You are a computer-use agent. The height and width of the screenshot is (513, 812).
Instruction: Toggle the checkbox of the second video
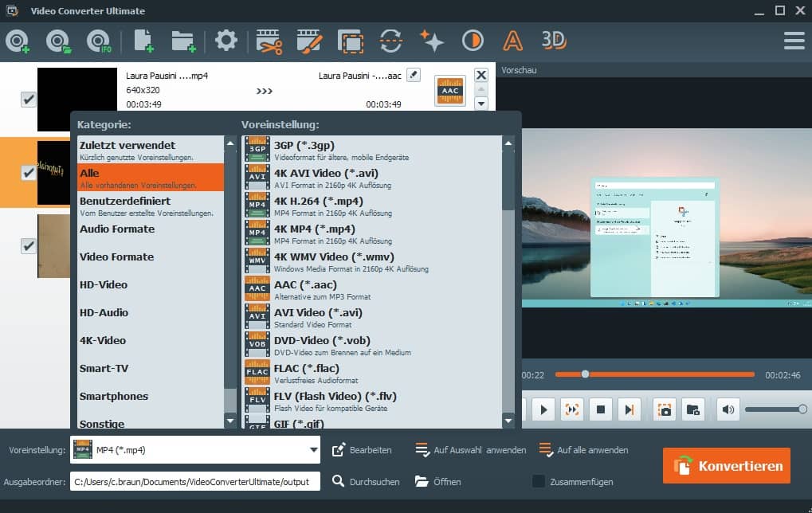[x=29, y=172]
